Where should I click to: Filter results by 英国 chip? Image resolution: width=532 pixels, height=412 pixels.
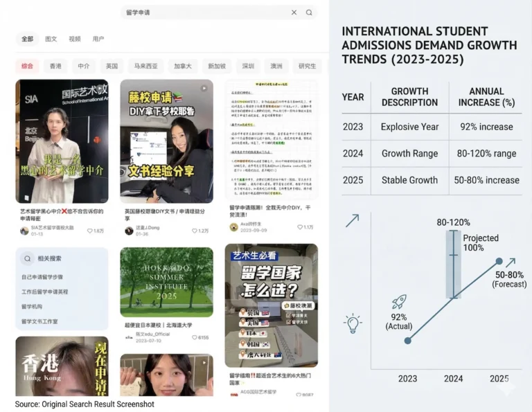[112, 66]
